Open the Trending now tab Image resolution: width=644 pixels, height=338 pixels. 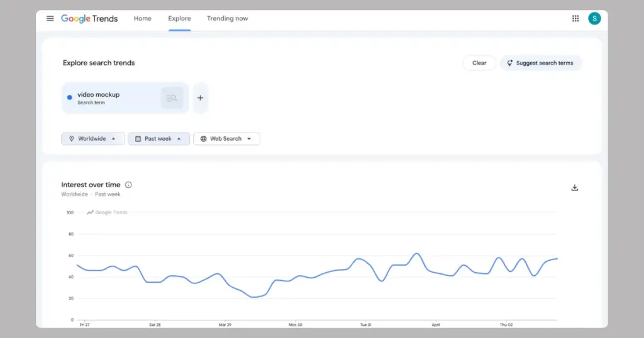coord(228,18)
